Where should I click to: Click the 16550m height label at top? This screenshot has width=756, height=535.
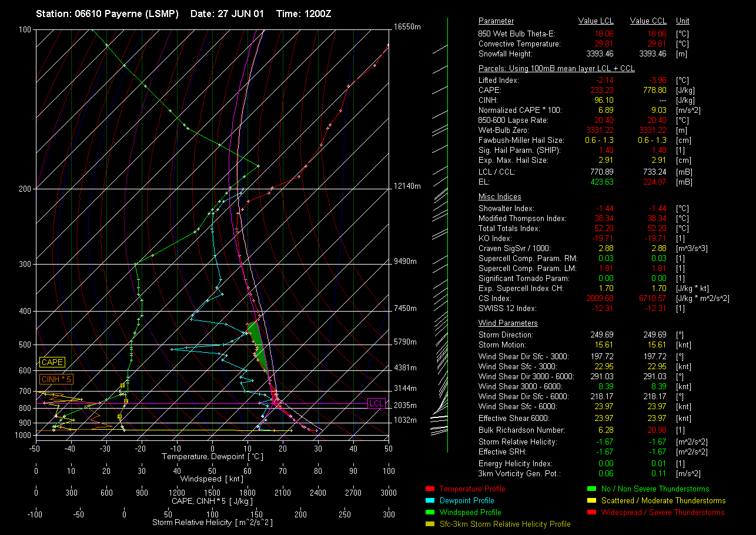pyautogui.click(x=407, y=27)
